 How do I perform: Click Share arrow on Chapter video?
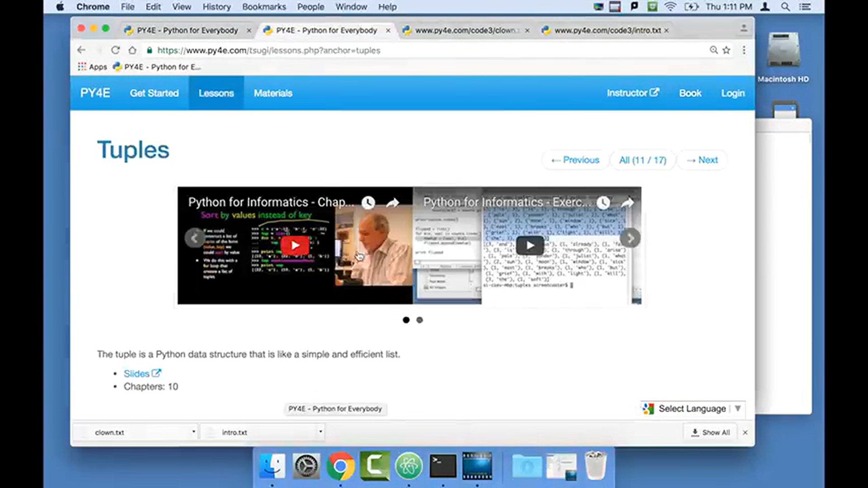point(392,202)
